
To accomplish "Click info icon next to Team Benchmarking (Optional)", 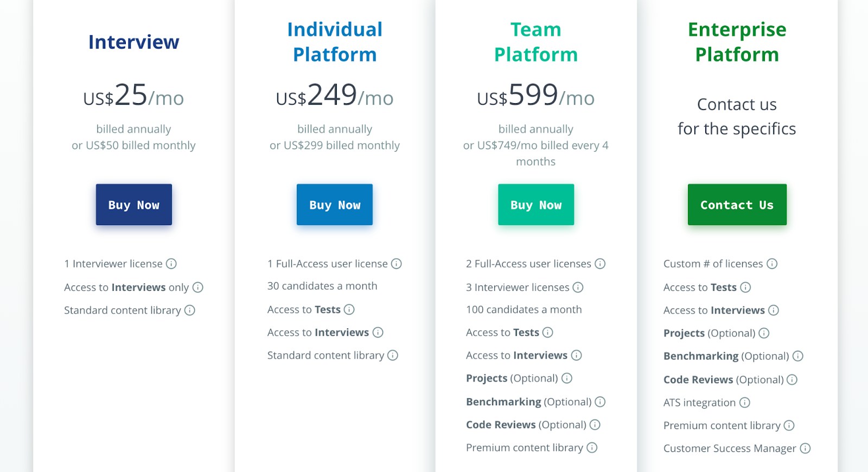I will coord(600,402).
